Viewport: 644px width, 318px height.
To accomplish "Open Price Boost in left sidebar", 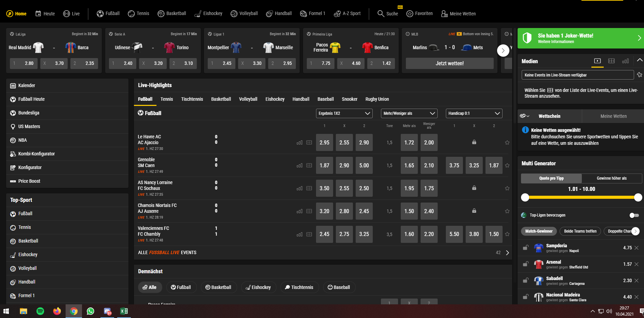I will point(67,181).
